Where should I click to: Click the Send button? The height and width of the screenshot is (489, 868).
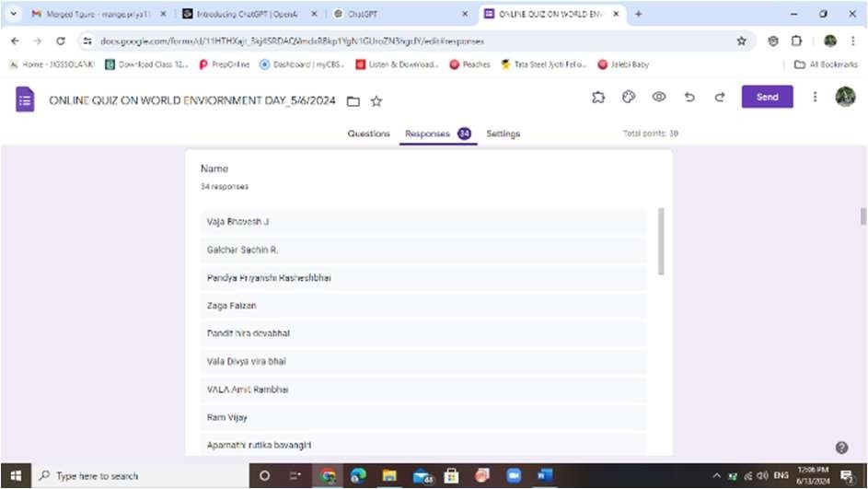point(767,97)
